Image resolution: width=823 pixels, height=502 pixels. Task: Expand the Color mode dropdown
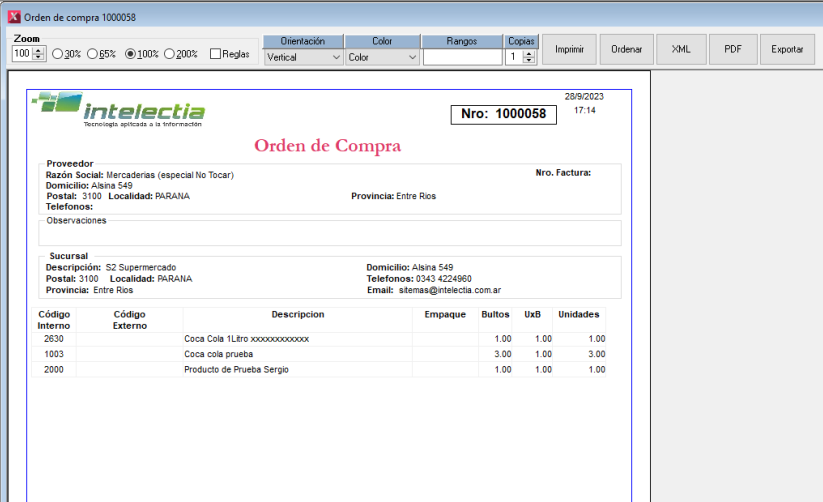click(x=382, y=58)
